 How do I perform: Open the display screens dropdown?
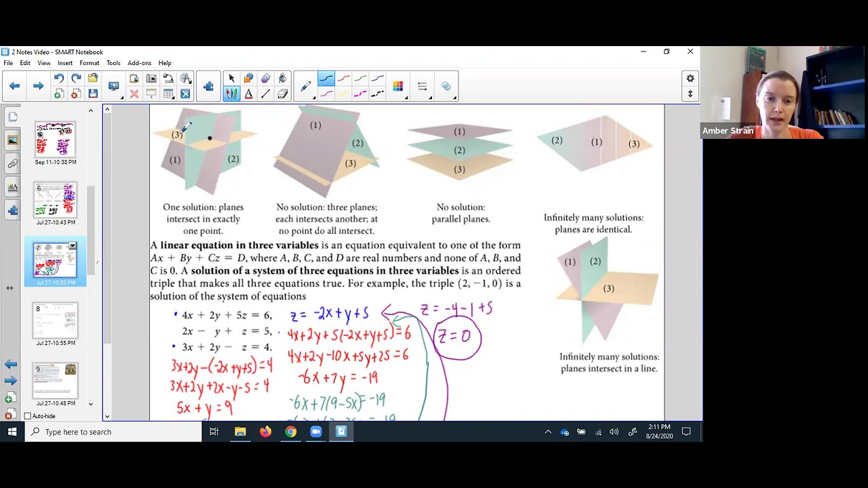(113, 87)
